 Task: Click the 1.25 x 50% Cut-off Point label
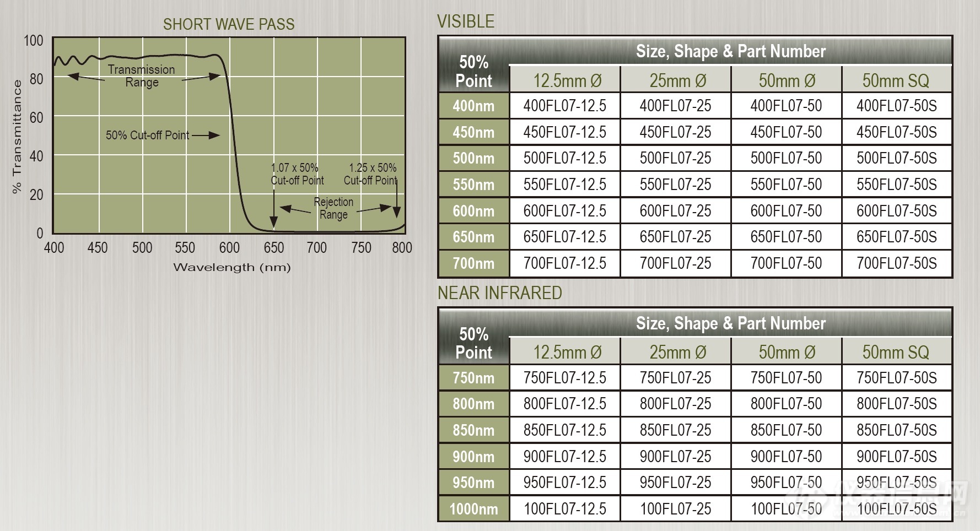coord(370,174)
